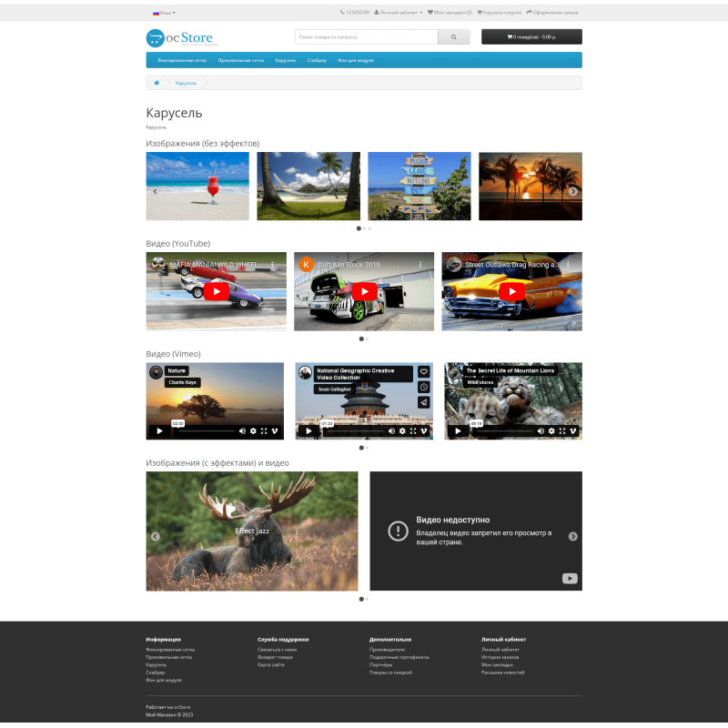Image resolution: width=728 pixels, height=728 pixels.
Task: Click the share icon on National Geographic video
Action: point(424,401)
